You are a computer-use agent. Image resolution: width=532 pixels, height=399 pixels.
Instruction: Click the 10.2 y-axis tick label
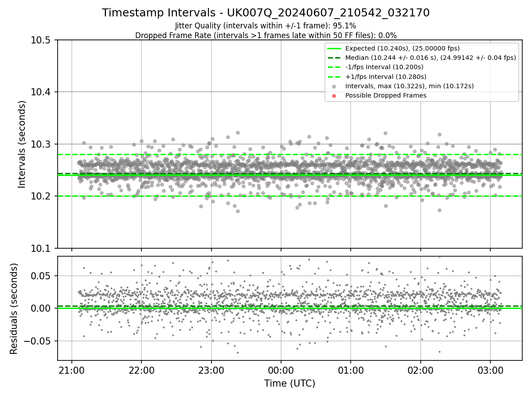[42, 196]
